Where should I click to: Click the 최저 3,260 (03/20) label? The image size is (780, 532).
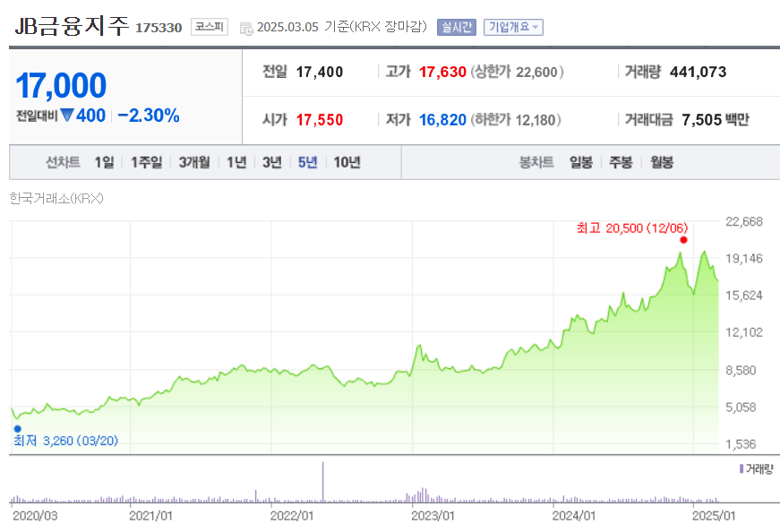coord(65,441)
